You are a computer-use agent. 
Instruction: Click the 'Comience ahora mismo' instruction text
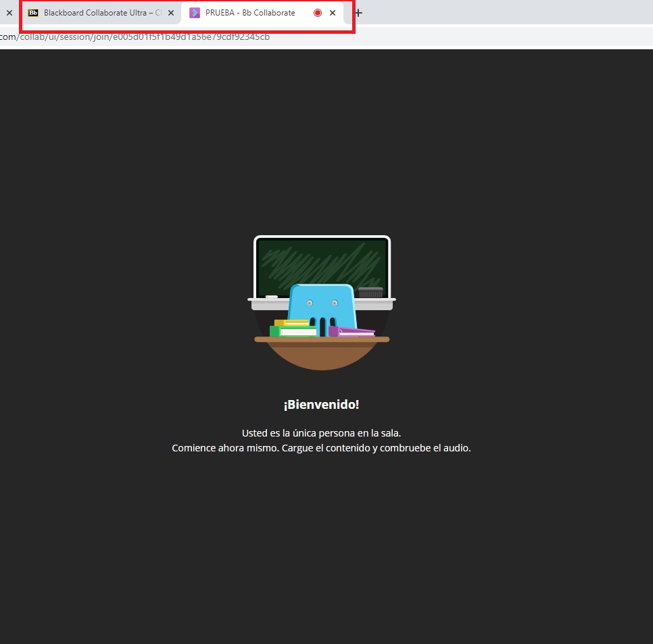tap(321, 448)
